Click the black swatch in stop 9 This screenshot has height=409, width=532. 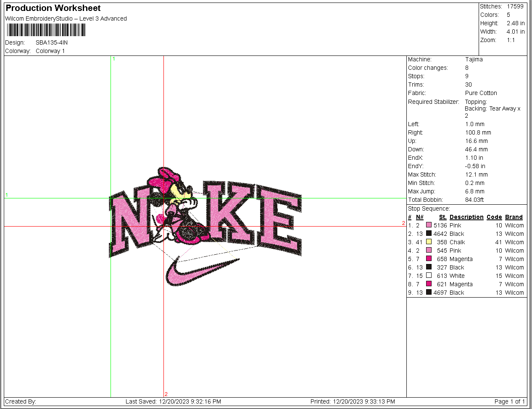(429, 292)
